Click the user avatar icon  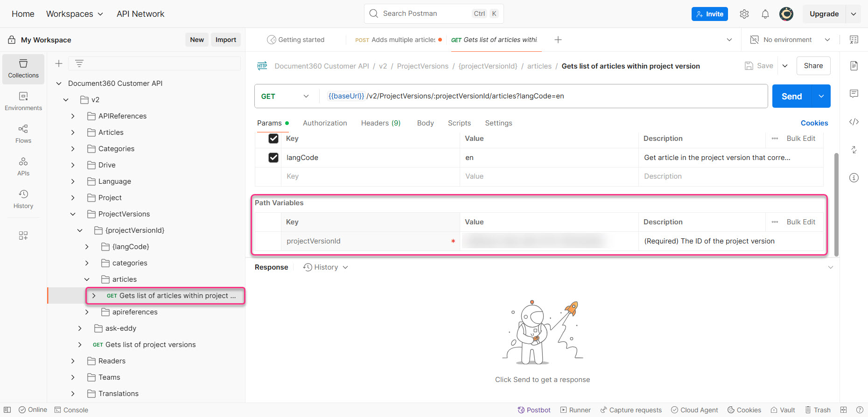(x=786, y=14)
